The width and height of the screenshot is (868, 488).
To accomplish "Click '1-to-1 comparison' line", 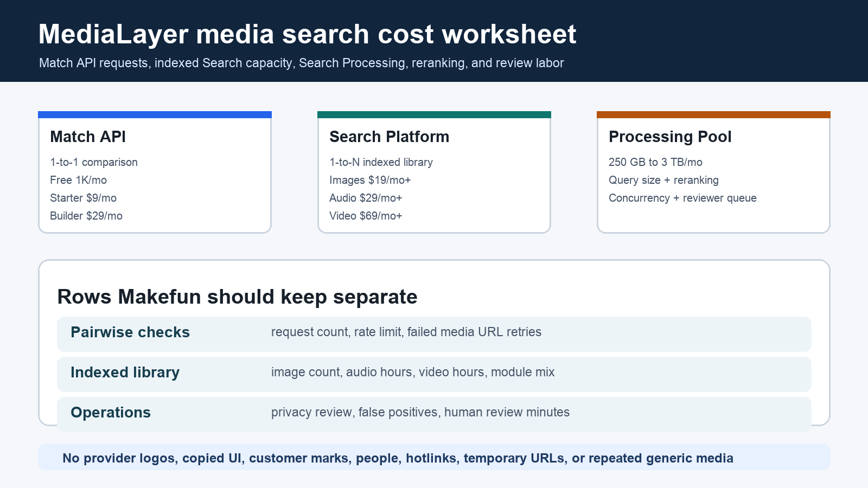I will pos(94,162).
